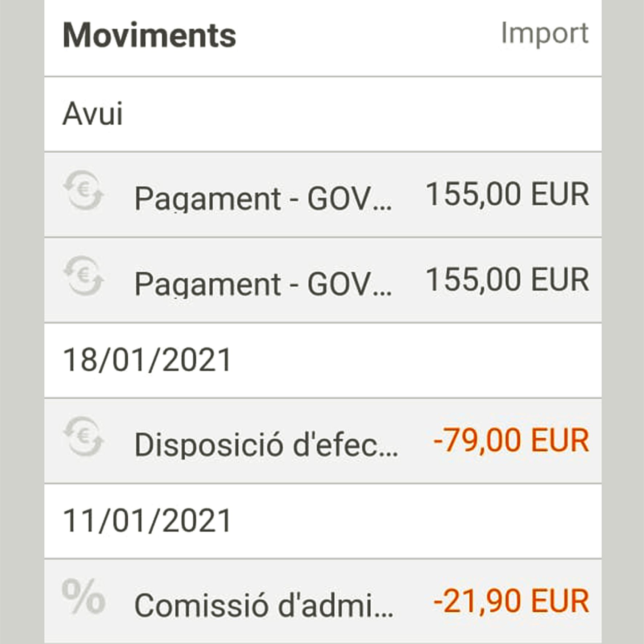Tap the euro transfer icon of second Pagament
Screen dimensions: 644x644
[84, 276]
